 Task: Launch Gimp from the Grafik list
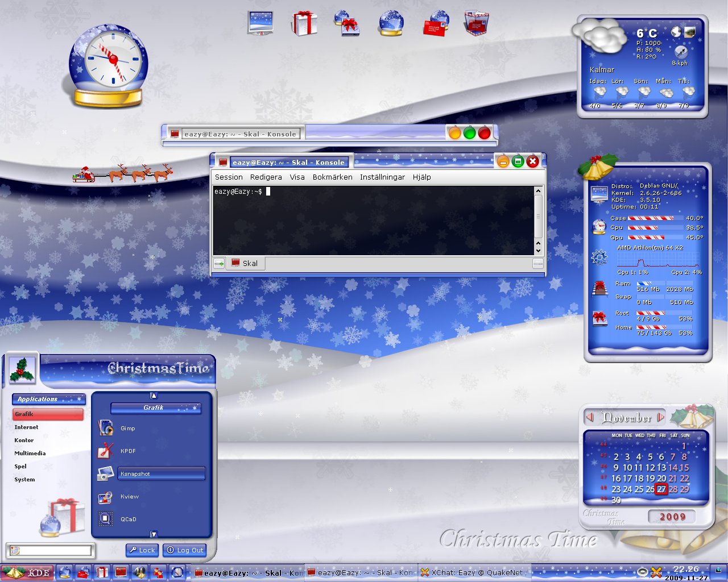127,428
